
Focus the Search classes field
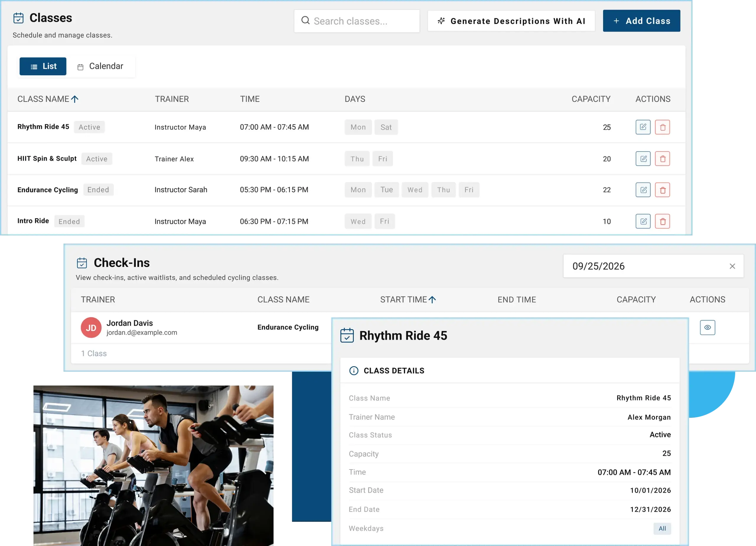tap(357, 21)
